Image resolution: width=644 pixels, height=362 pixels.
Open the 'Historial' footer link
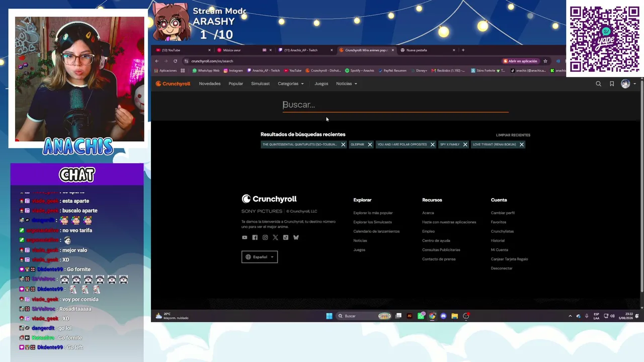pos(498,241)
